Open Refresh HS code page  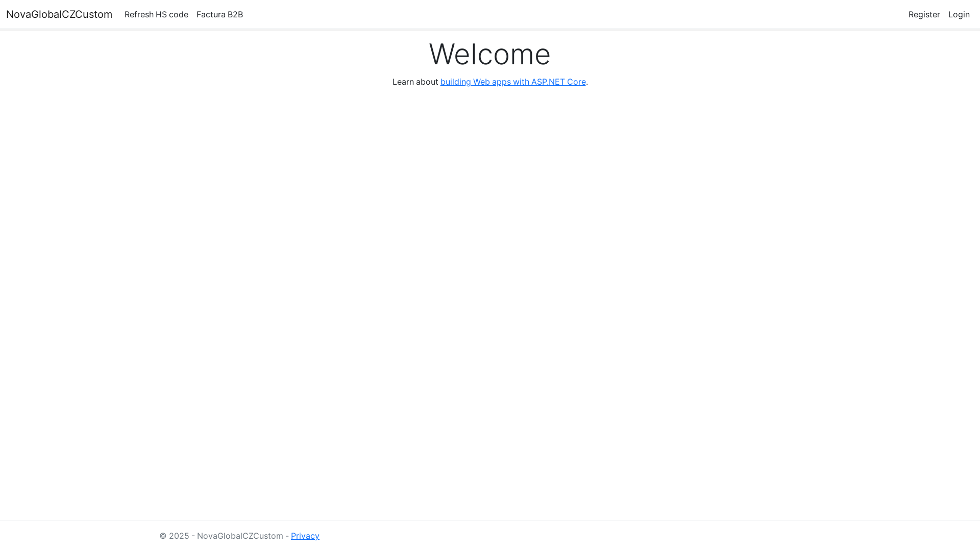[156, 14]
